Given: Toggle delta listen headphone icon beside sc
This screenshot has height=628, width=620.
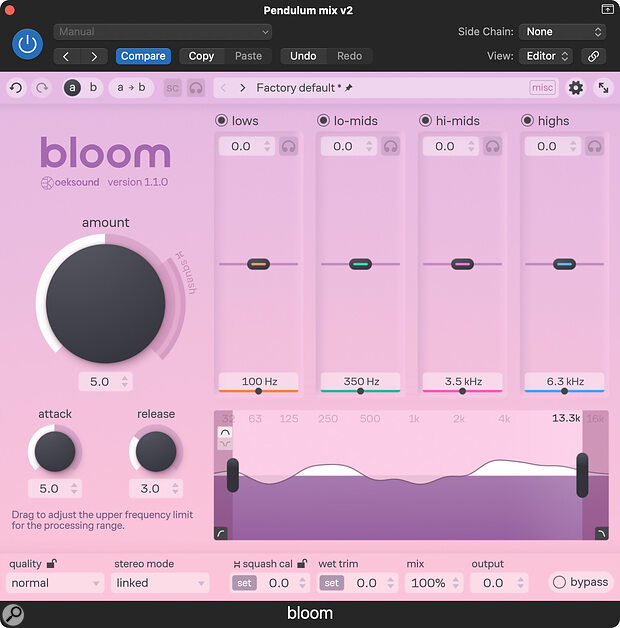Looking at the screenshot, I should pyautogui.click(x=196, y=88).
